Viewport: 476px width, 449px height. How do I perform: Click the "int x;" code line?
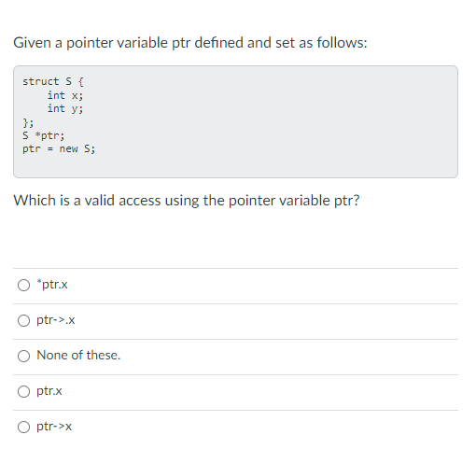[x=65, y=95]
